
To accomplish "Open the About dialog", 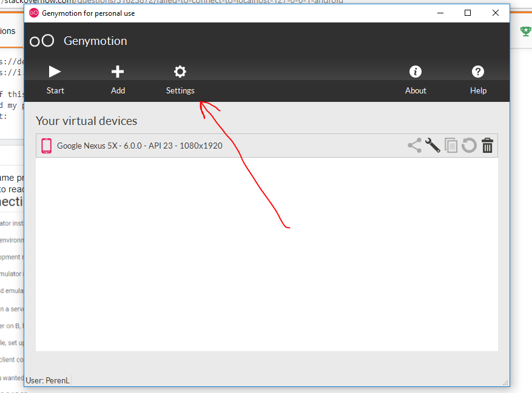I will (x=416, y=80).
